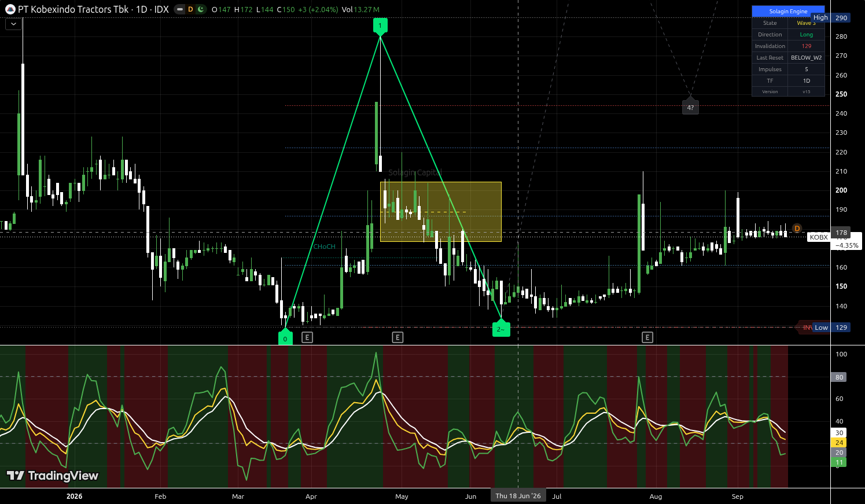Click the symbol title PT Kobexindo Tractors Tbk
865x504 pixels.
(x=73, y=9)
